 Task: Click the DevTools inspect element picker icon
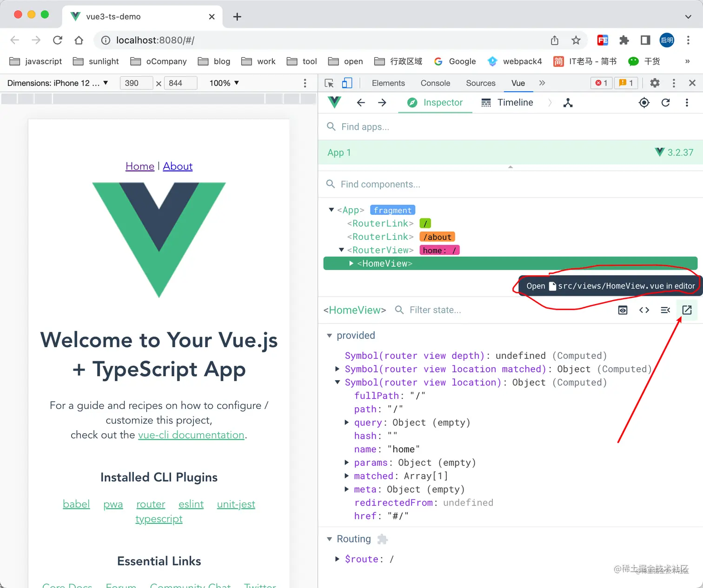(x=329, y=83)
